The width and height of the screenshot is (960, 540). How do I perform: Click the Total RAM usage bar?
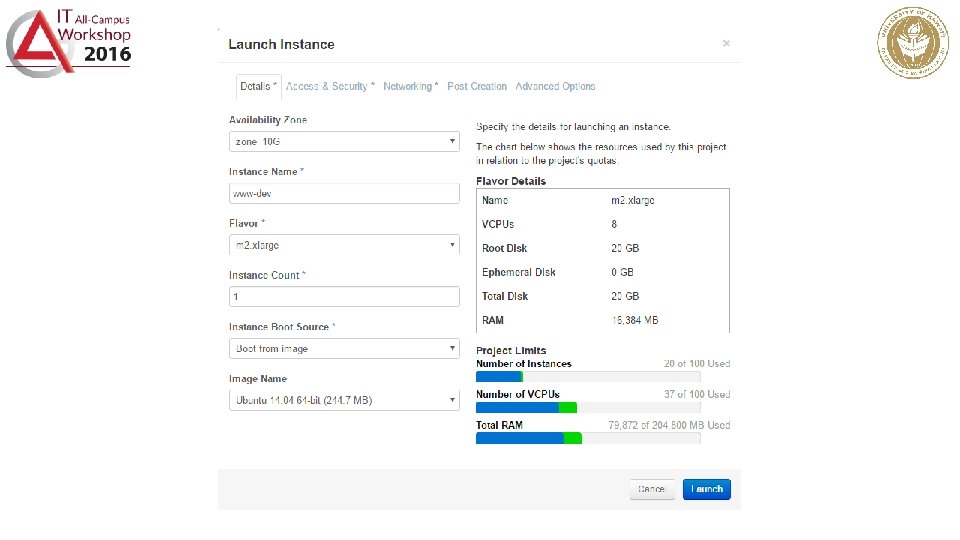coord(588,438)
